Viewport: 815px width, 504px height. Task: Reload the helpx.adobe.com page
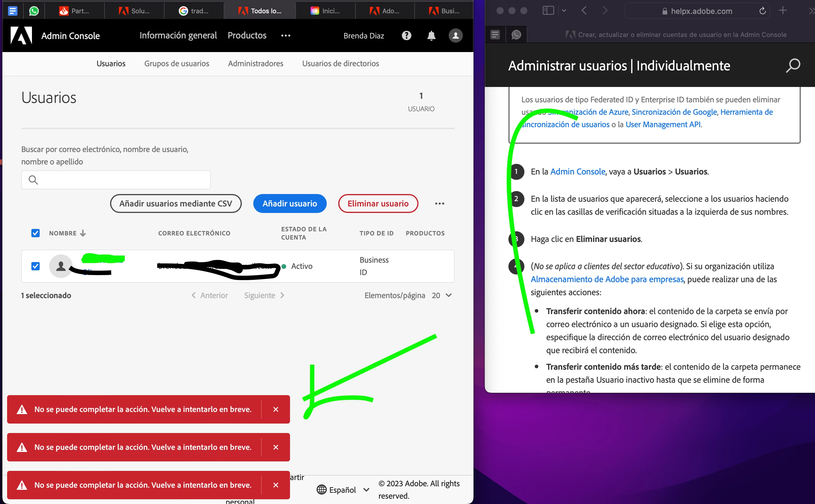(x=762, y=11)
